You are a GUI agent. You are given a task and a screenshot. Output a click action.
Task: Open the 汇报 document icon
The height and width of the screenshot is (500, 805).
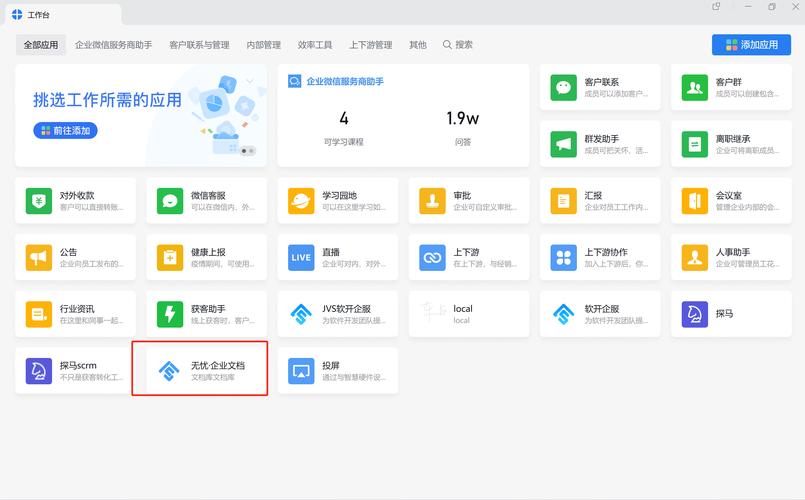(x=564, y=201)
